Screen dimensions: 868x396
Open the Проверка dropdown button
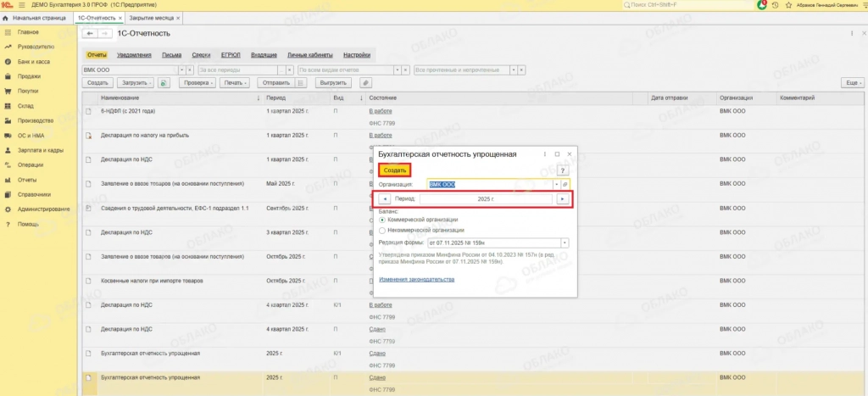pyautogui.click(x=197, y=83)
